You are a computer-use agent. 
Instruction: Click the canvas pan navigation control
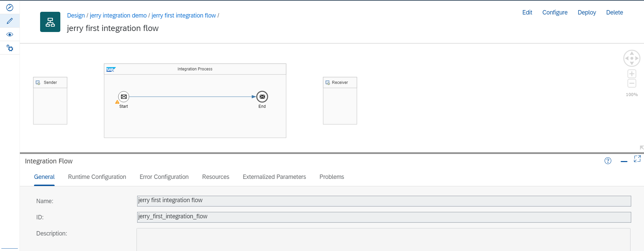(632, 58)
